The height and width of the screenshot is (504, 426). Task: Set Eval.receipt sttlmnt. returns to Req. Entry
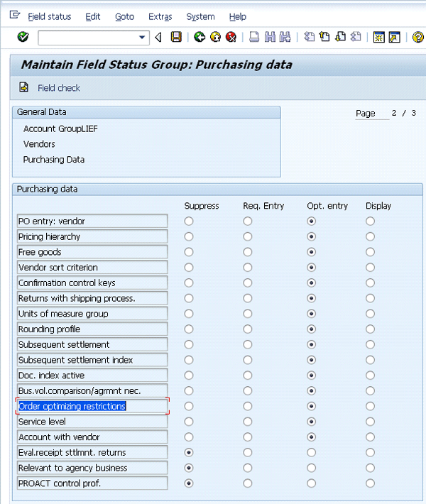click(x=248, y=453)
